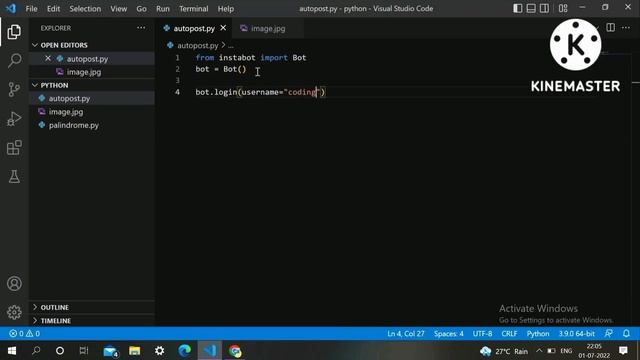
Task: Click Ln 4, Col 27 status entry
Action: pos(406,333)
